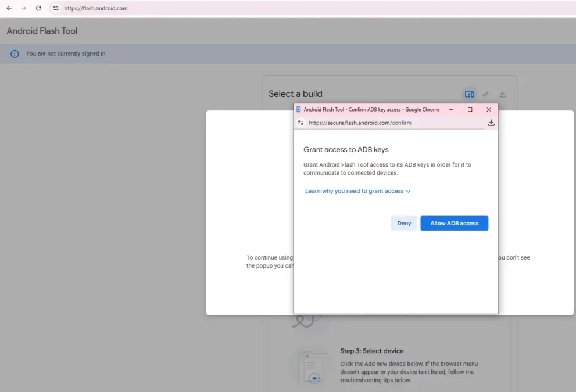Image resolution: width=576 pixels, height=392 pixels.
Task: Click the popup URL secure.flash.android.com/confirm
Action: point(360,123)
